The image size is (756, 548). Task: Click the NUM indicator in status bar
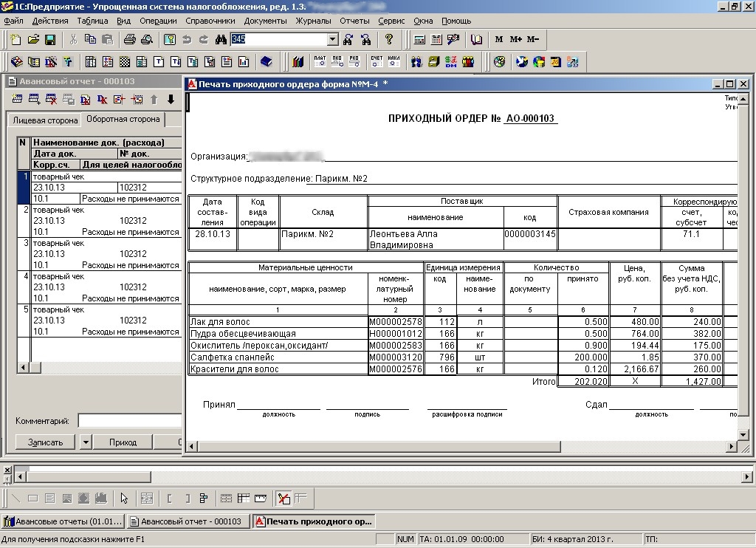pos(405,539)
